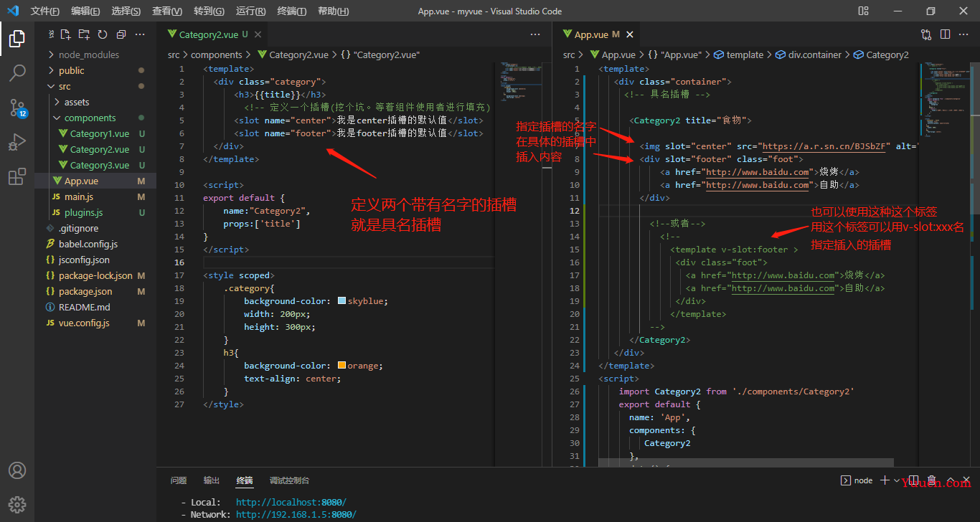Screen dimensions: 980x522
Task: Open the Run and Debug view
Action: click(x=17, y=142)
